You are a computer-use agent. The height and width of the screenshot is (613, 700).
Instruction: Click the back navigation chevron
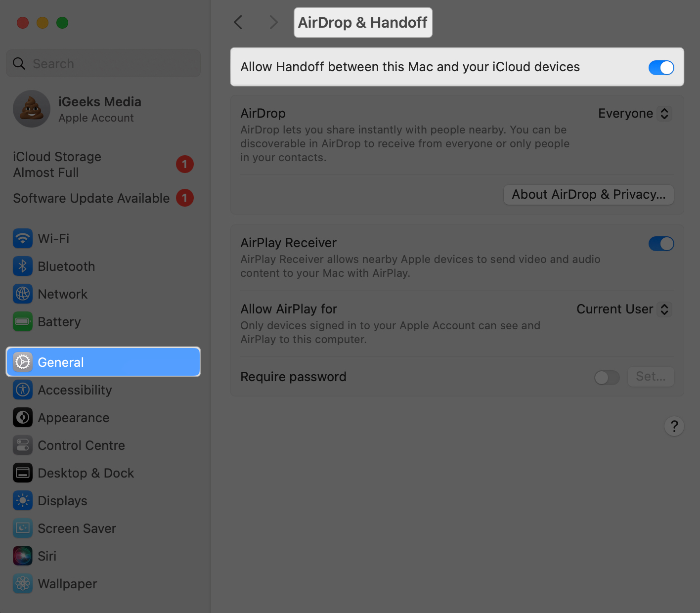[238, 22]
